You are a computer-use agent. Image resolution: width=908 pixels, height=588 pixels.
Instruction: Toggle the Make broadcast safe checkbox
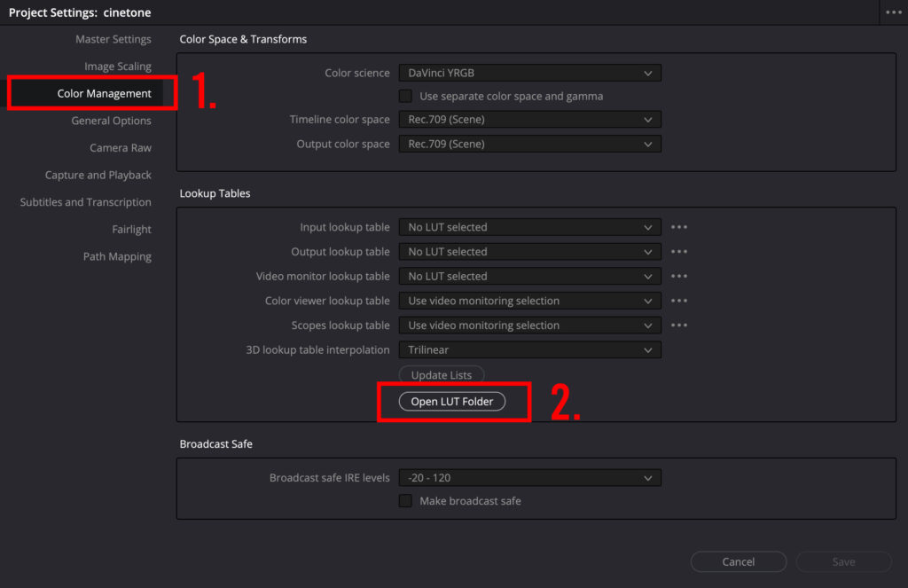[x=405, y=501]
